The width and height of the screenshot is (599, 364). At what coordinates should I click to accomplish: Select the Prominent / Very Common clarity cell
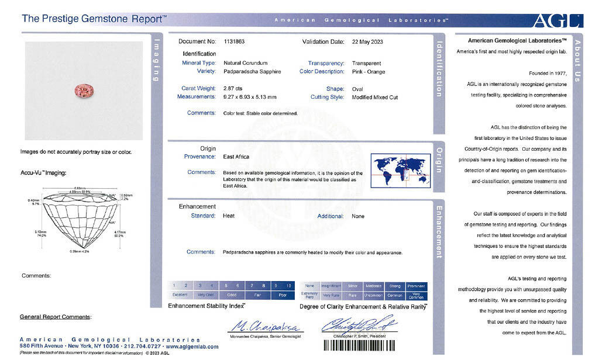tap(416, 291)
